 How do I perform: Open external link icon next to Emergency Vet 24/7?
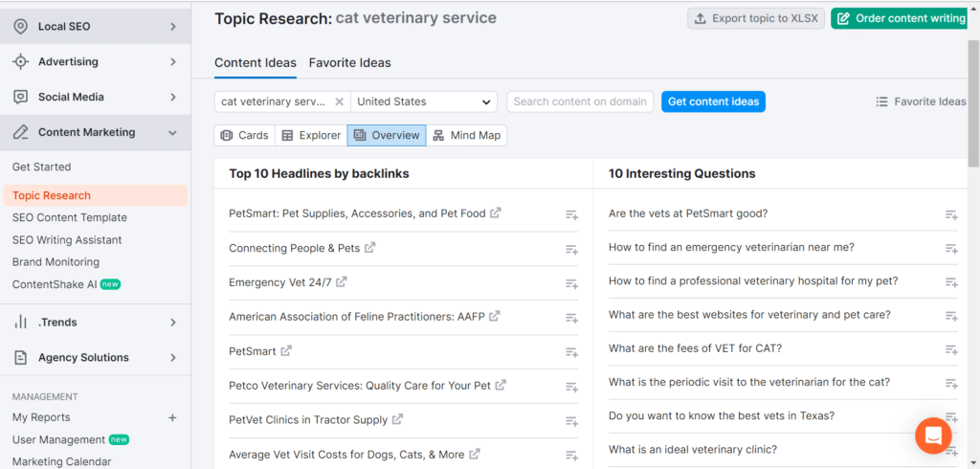342,282
